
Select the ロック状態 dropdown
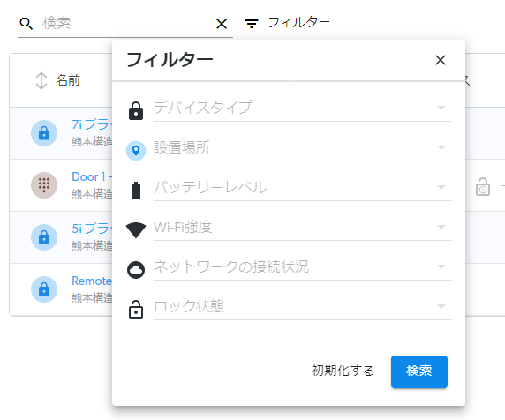(303, 306)
